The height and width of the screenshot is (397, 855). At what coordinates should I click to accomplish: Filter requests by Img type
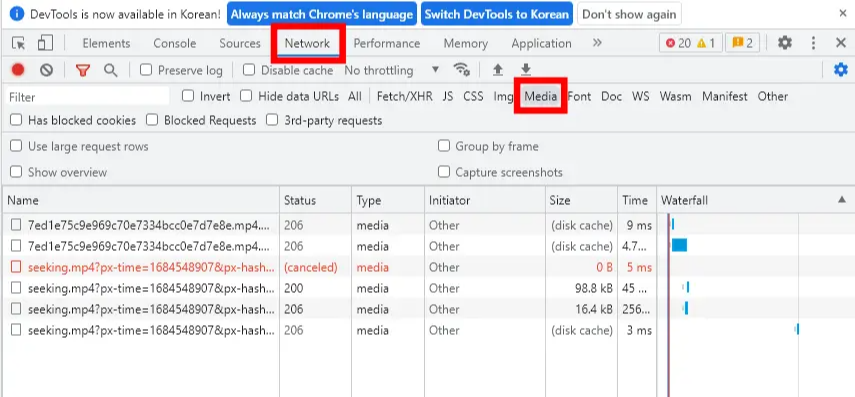(x=503, y=97)
